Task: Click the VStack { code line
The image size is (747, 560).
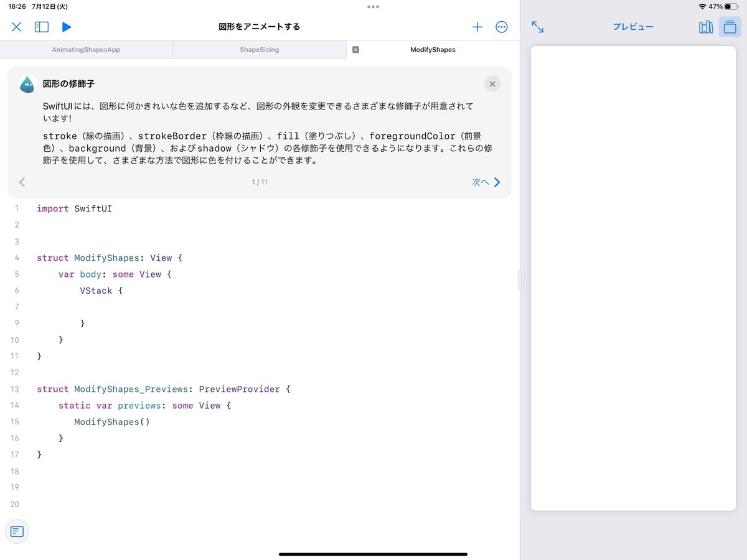Action: [x=101, y=291]
